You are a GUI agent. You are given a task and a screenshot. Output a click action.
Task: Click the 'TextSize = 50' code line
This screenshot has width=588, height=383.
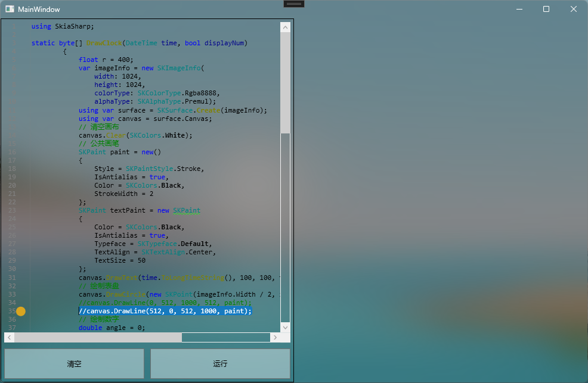[x=119, y=260]
